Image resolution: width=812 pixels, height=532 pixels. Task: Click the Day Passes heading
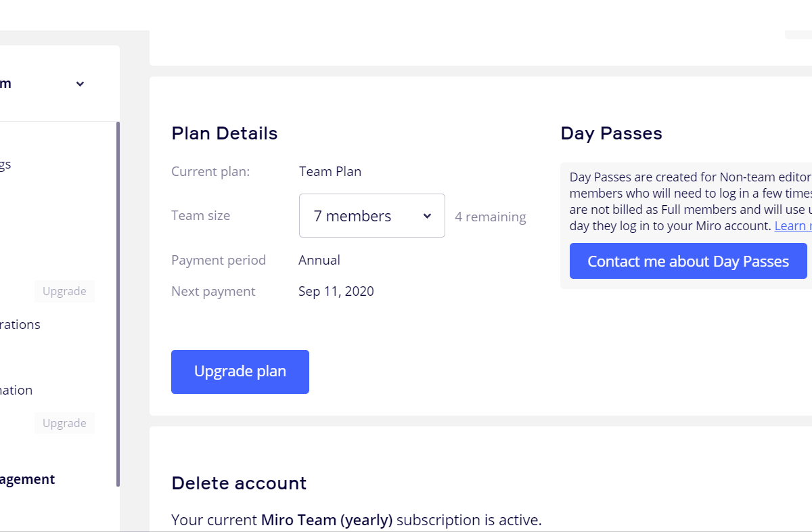tap(611, 133)
